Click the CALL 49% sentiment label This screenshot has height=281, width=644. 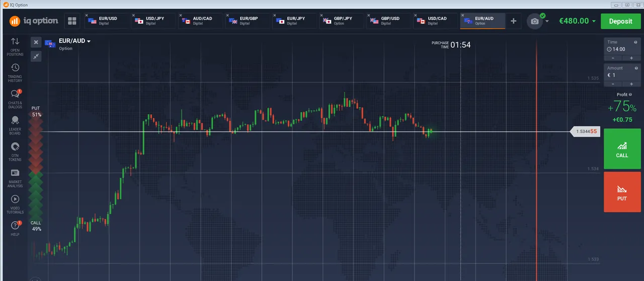pos(36,226)
